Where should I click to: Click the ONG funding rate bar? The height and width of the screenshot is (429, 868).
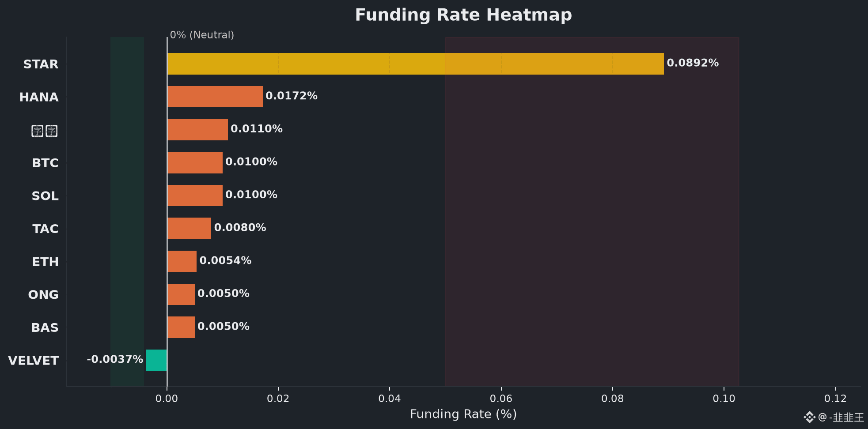click(181, 294)
